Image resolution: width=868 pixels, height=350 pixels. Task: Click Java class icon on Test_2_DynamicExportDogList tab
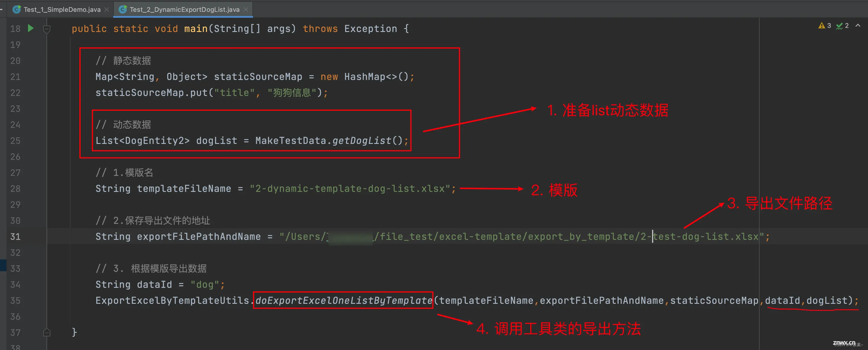123,9
